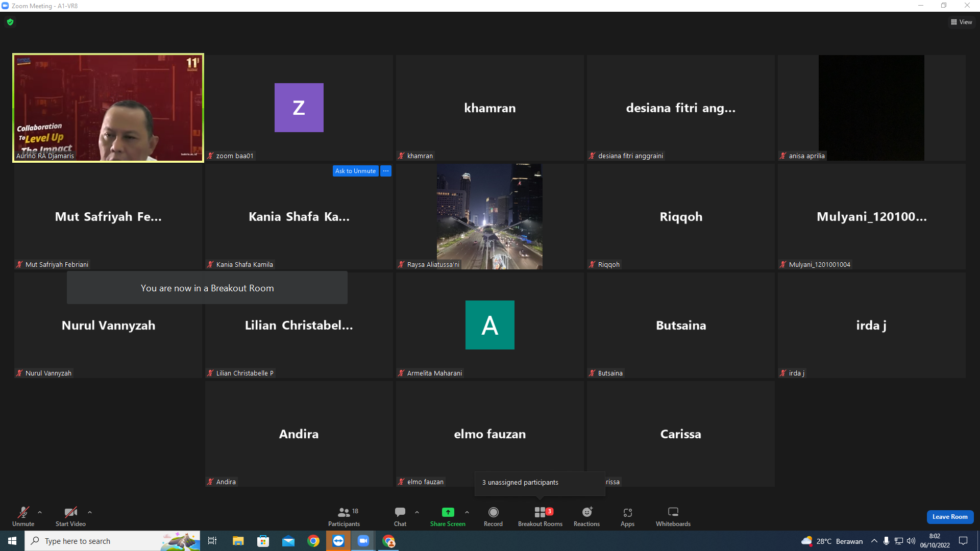Image resolution: width=980 pixels, height=551 pixels.
Task: Click the 'You are now in a Breakout Room' banner
Action: pos(207,288)
